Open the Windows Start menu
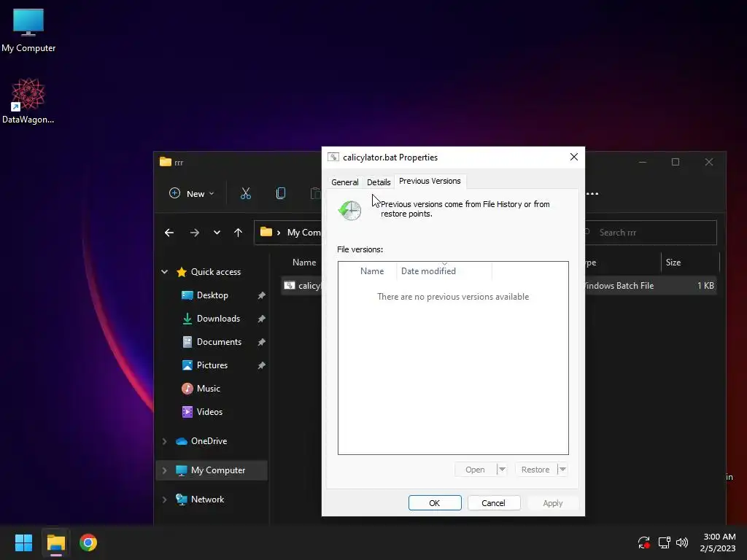This screenshot has width=747, height=560. [23, 542]
